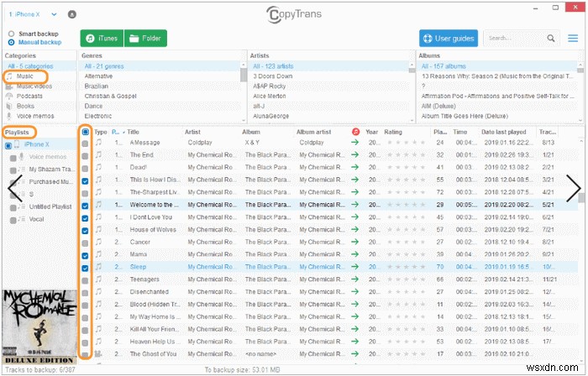Choose the Christian & Gospel genre

[111, 97]
